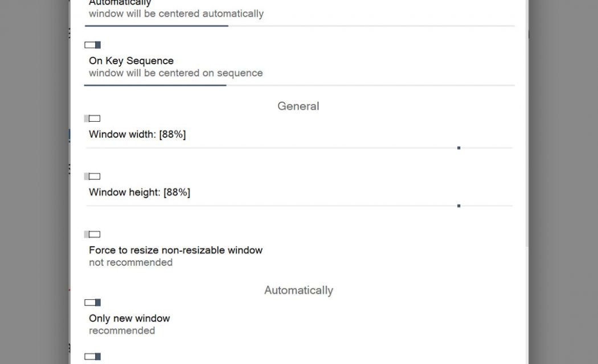Click the Window width: [88%] label
The image size is (598, 364).
click(137, 134)
